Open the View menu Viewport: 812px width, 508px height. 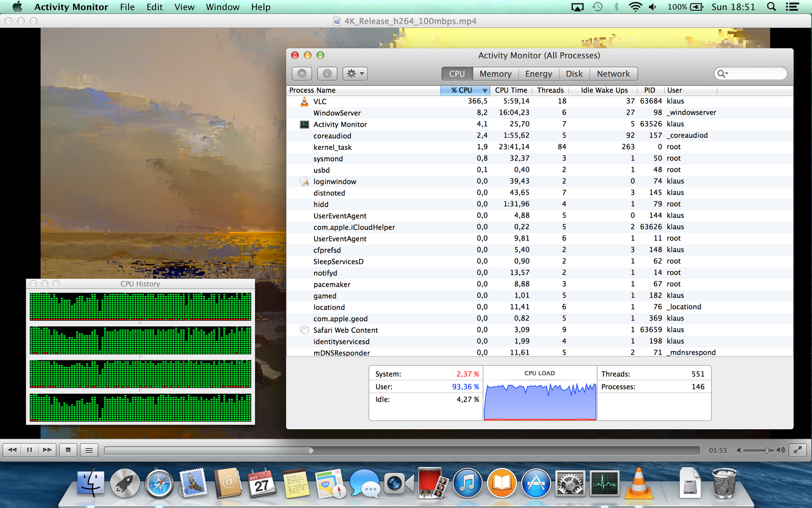[184, 7]
